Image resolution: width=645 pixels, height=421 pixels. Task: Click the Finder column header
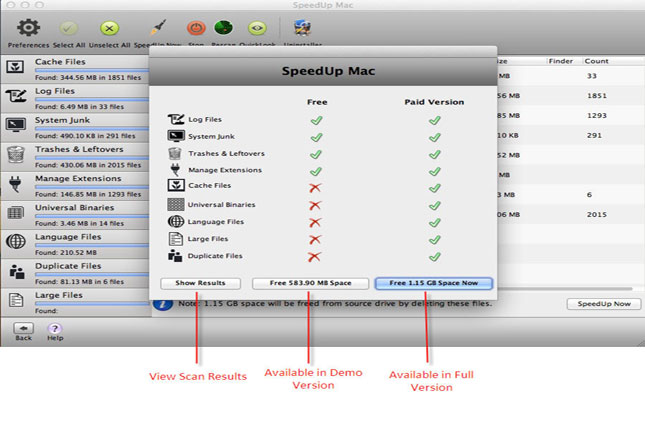coord(561,61)
